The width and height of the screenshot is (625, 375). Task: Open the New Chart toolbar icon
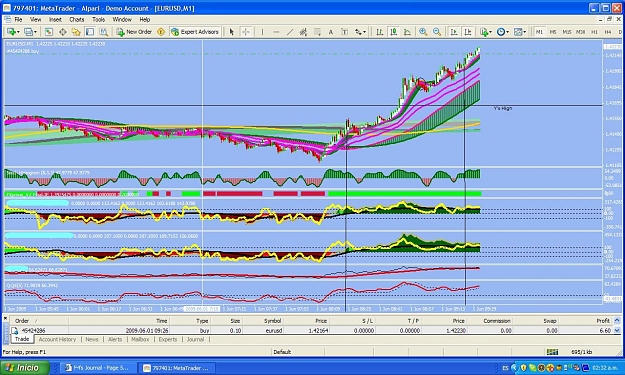11,32
